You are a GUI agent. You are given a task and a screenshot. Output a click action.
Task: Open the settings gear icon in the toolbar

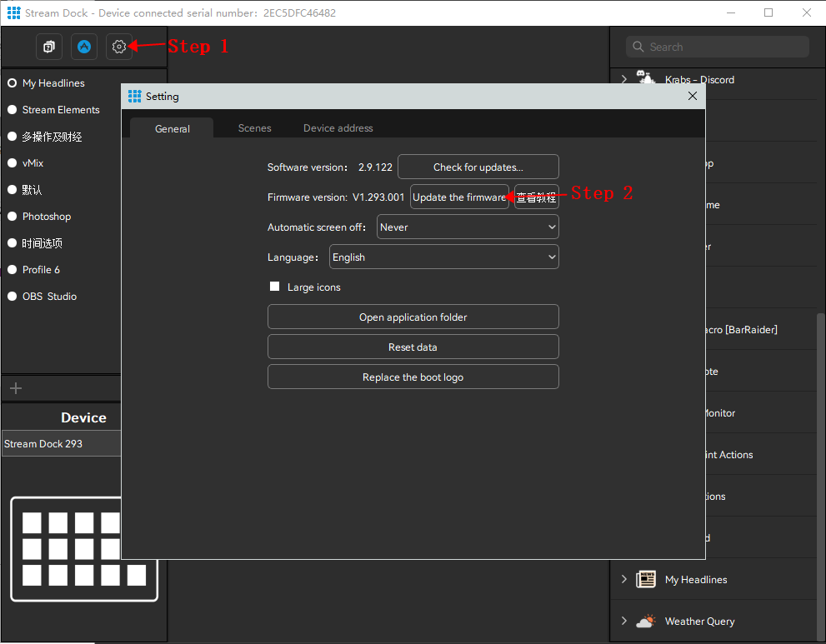[x=119, y=47]
